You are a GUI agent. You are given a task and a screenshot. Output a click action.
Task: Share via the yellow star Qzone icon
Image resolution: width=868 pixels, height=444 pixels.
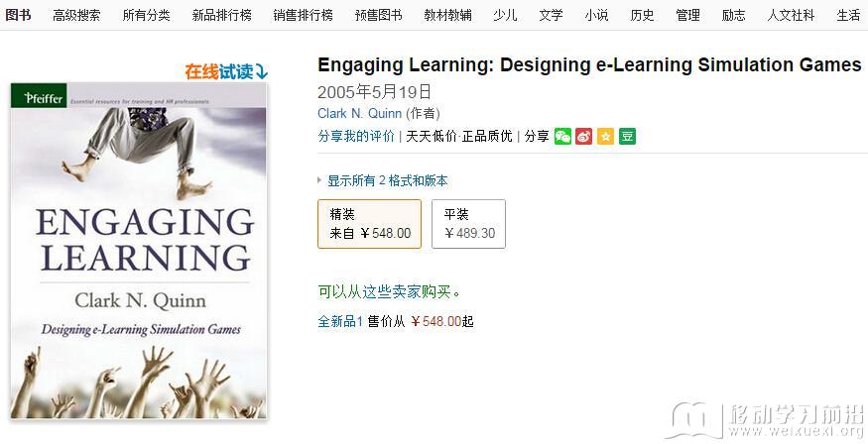[x=605, y=136]
